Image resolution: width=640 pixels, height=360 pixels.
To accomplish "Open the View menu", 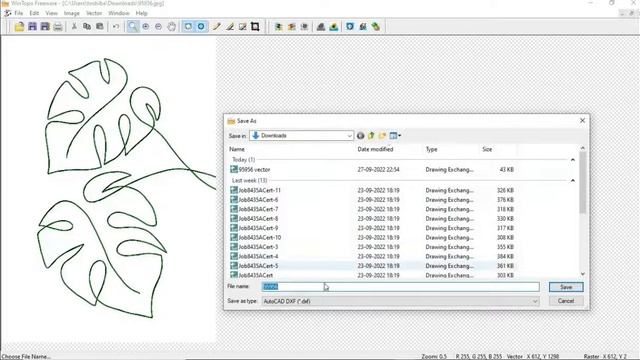I will point(51,13).
